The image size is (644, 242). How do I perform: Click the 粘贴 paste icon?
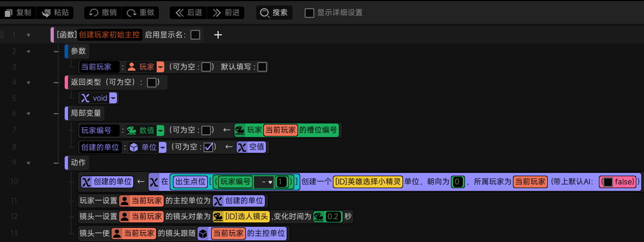coord(46,13)
